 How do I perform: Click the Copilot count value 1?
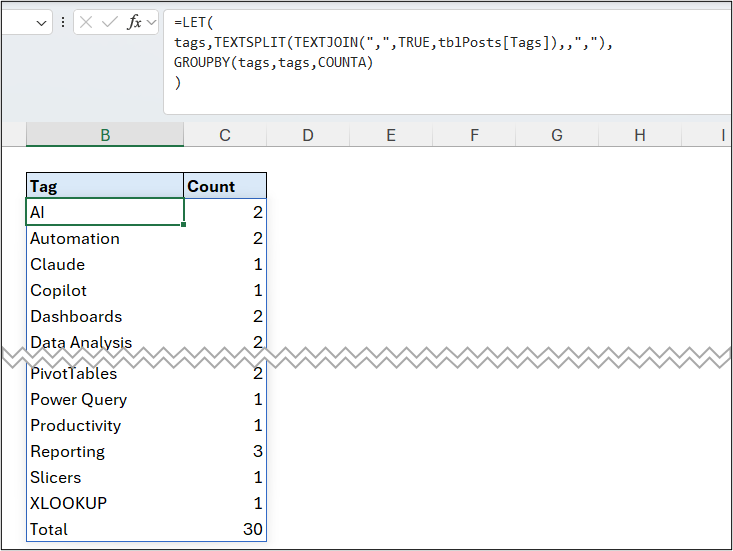(x=258, y=291)
